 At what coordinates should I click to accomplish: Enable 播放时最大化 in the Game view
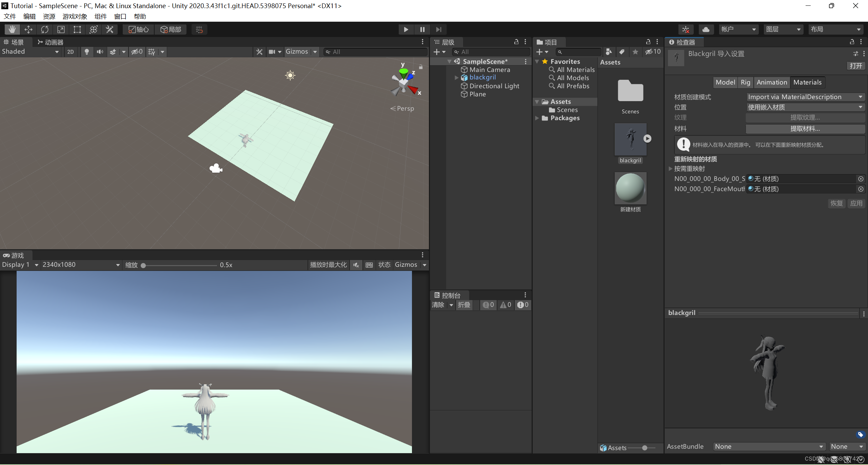click(x=328, y=265)
